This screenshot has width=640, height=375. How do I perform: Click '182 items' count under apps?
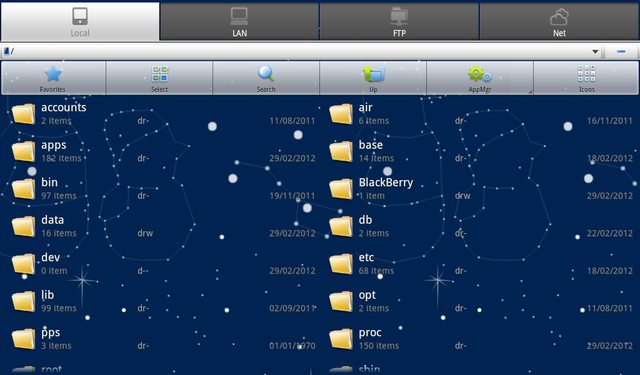pos(61,158)
